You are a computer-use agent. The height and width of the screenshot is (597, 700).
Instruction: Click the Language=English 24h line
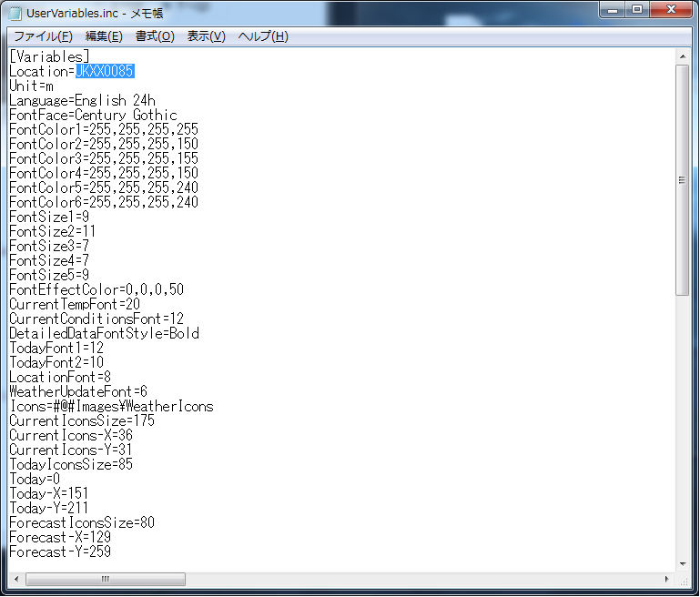[82, 100]
